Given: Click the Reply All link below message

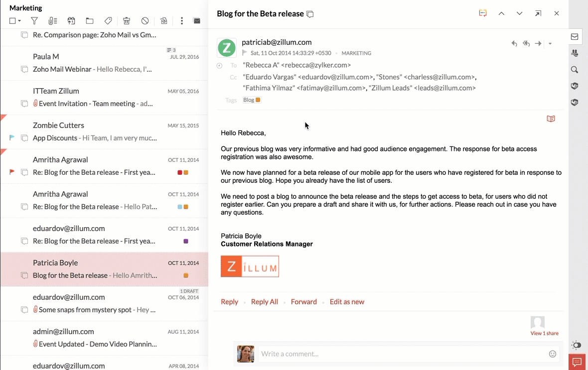Looking at the screenshot, I should [x=264, y=302].
